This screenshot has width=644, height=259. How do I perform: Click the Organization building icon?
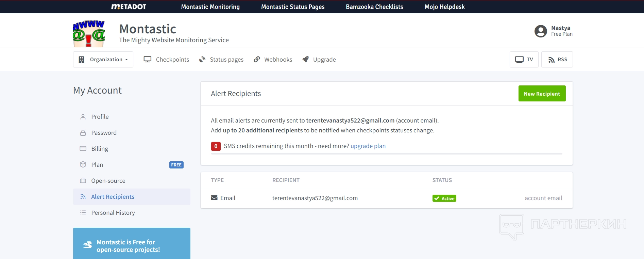81,60
